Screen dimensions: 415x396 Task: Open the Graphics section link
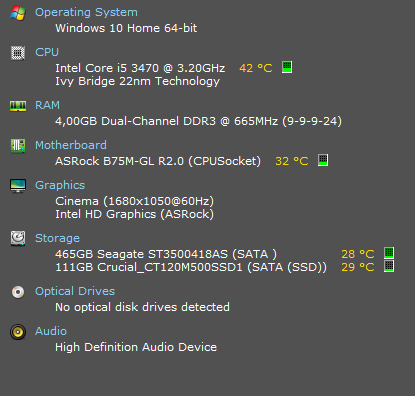(x=60, y=185)
